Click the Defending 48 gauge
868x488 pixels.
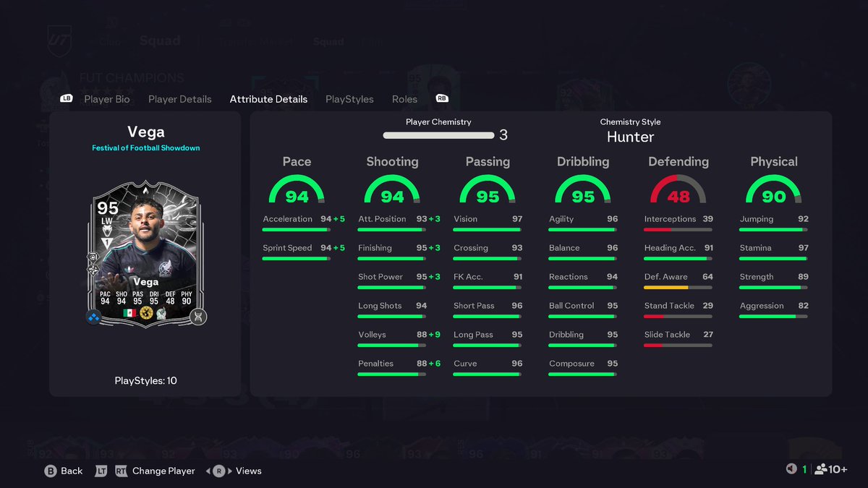coord(678,189)
